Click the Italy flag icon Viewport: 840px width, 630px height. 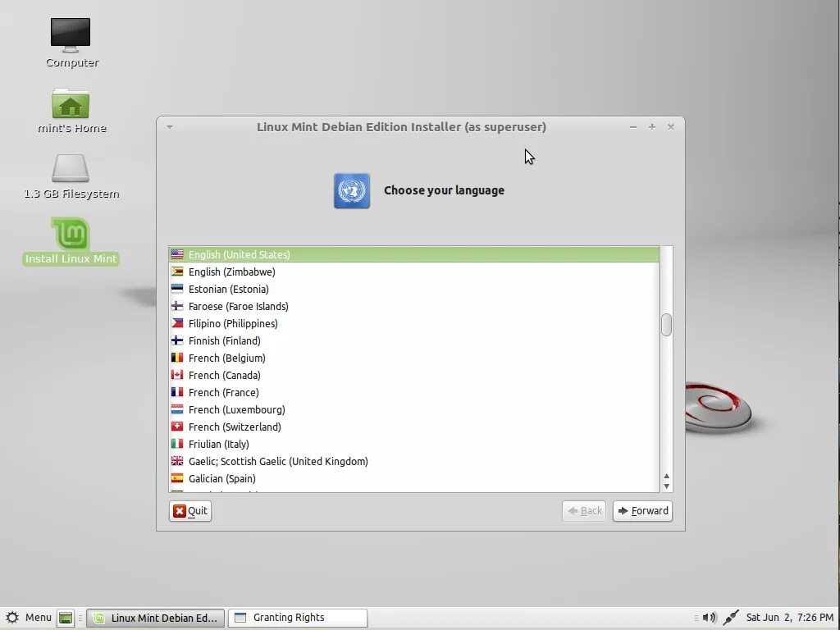177,444
